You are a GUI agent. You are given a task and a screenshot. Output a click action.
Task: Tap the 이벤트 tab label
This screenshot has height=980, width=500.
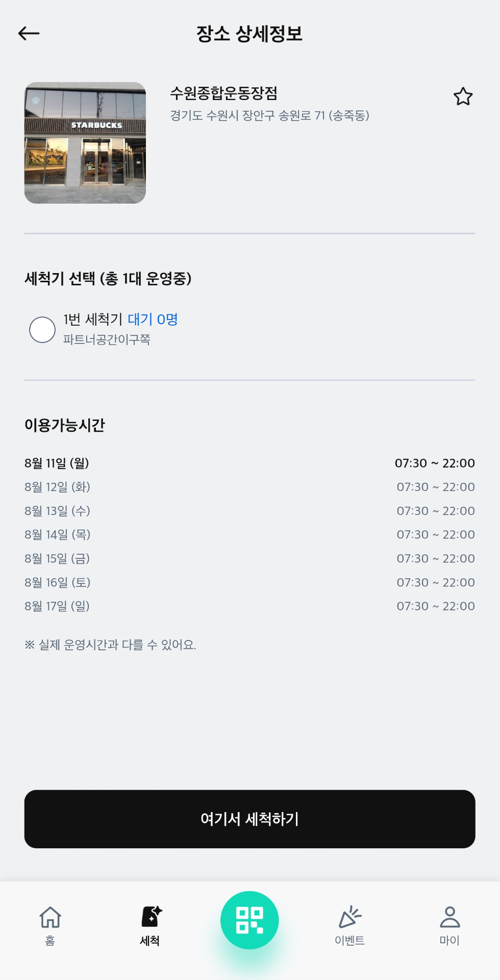(x=350, y=941)
